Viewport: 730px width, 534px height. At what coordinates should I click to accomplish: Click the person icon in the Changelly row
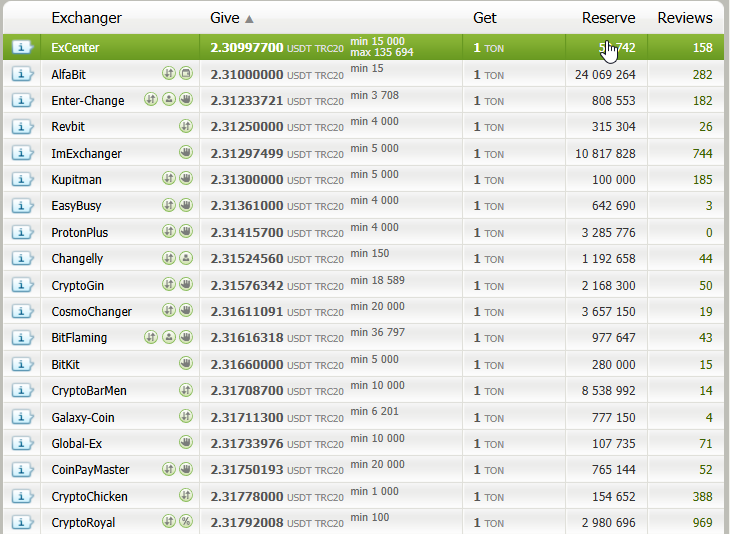tap(185, 258)
